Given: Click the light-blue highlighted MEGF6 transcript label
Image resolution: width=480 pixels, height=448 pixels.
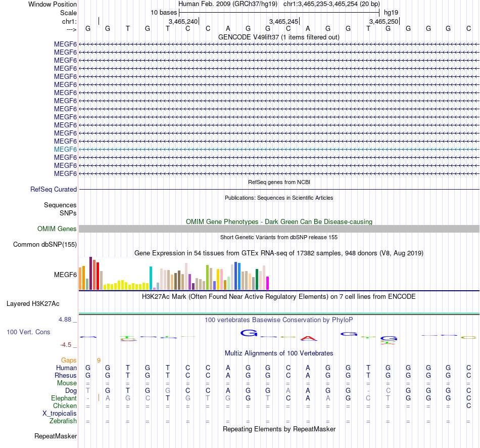Looking at the screenshot, I should click(x=66, y=149).
